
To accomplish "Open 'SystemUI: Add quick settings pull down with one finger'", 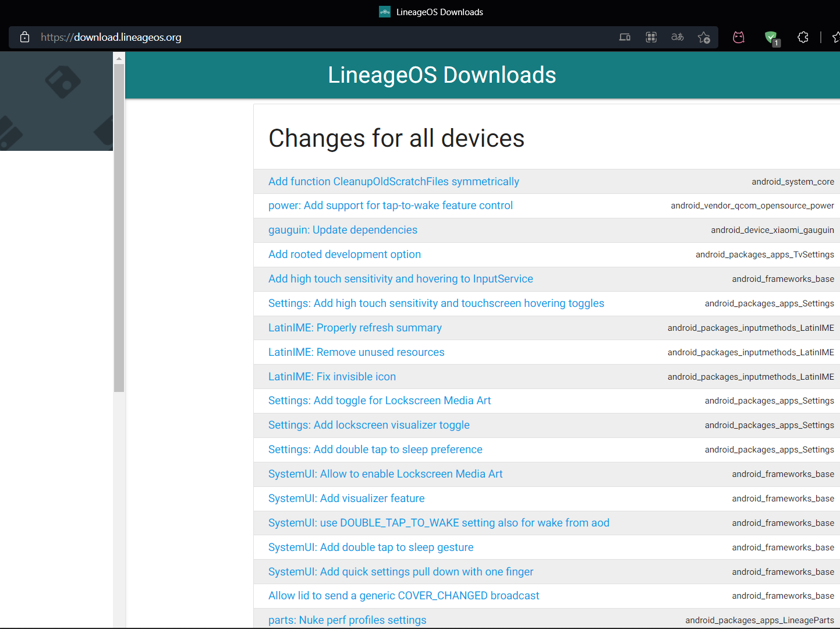I will click(400, 572).
